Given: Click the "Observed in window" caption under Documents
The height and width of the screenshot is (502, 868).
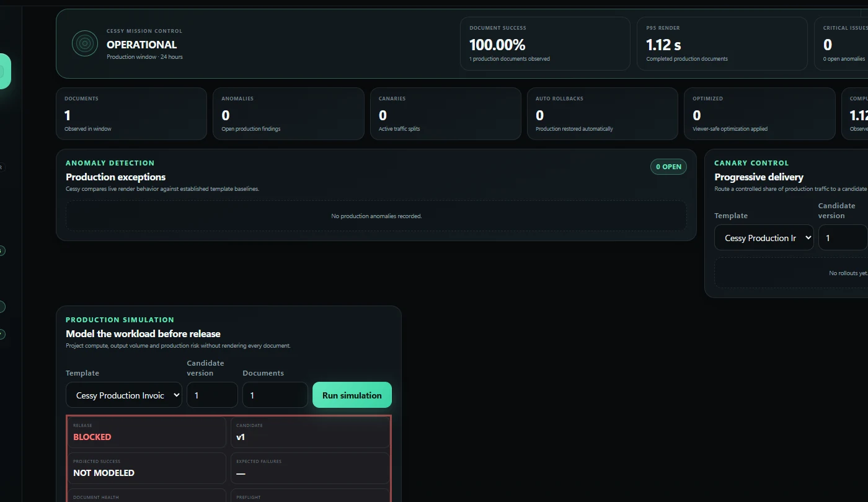Looking at the screenshot, I should (88, 129).
